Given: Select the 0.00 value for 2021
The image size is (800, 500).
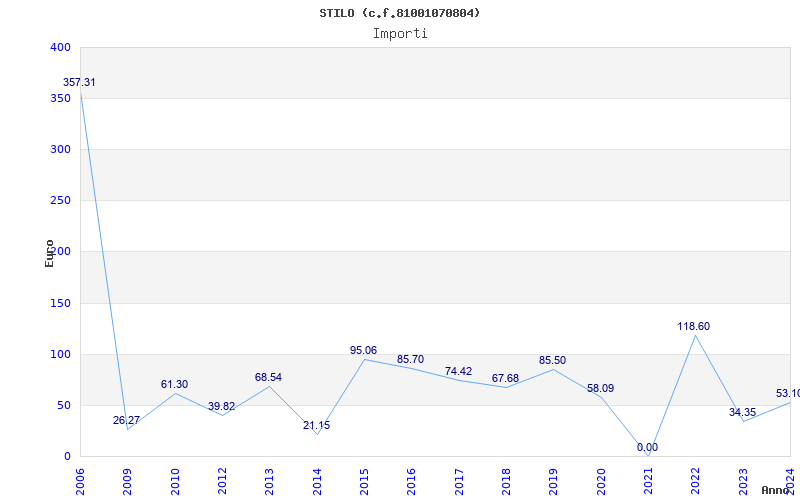Looking at the screenshot, I should click(x=647, y=447).
